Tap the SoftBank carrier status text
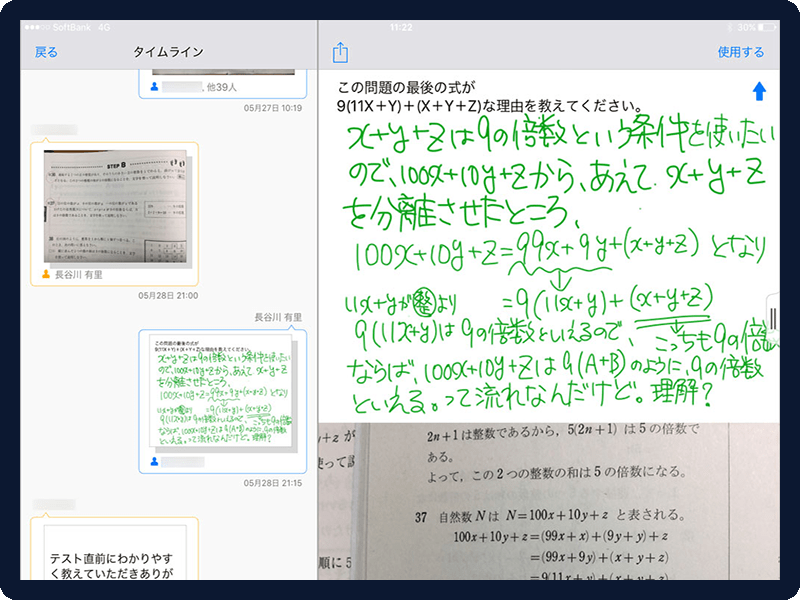800x600 pixels. [x=72, y=27]
